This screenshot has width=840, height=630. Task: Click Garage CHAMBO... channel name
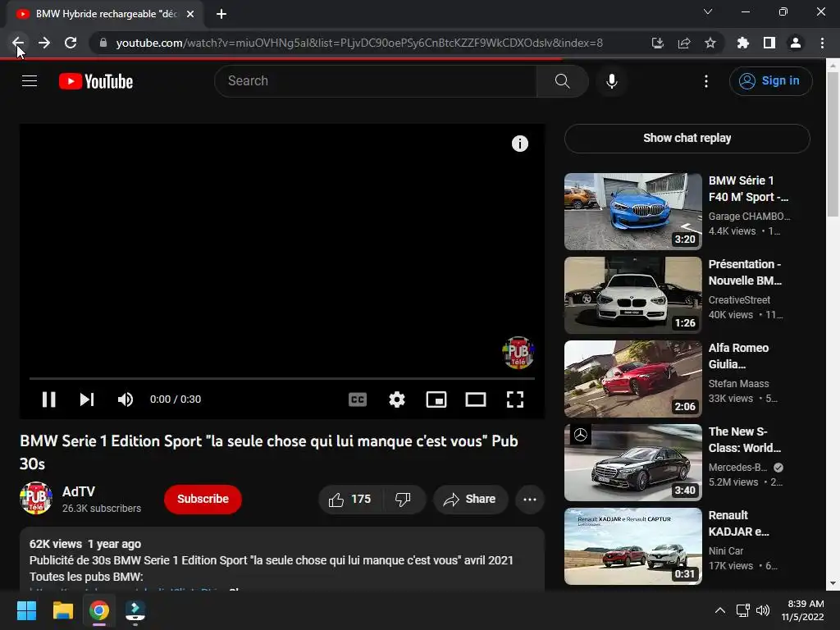click(750, 217)
